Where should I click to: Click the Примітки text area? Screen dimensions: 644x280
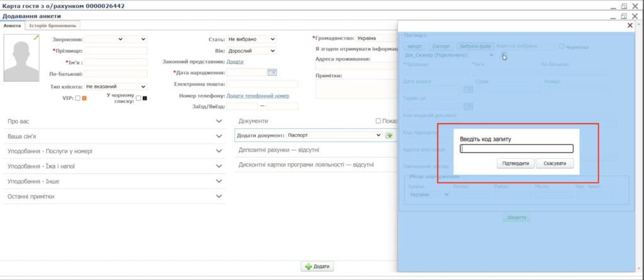pyautogui.click(x=357, y=89)
